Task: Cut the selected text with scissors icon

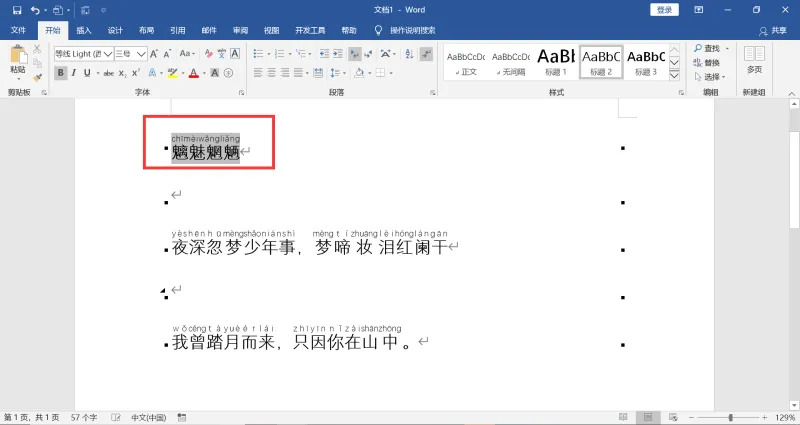Action: [37, 49]
